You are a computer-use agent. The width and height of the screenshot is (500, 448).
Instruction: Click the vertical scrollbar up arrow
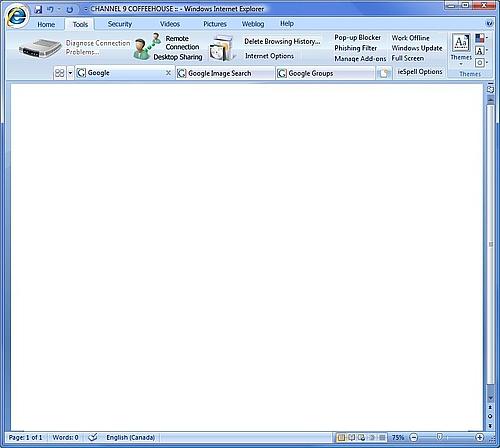point(490,100)
